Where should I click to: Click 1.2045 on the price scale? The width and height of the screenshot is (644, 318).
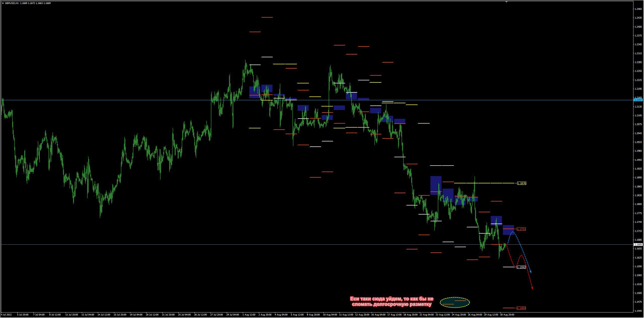(x=638, y=133)
